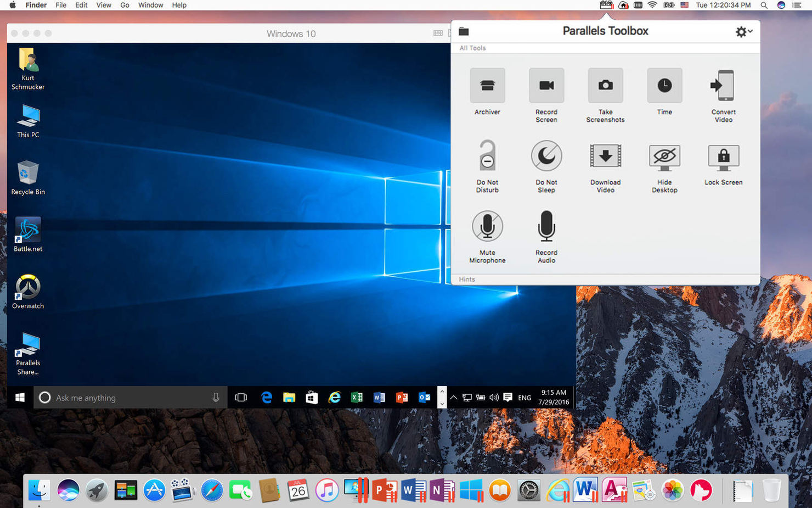The image size is (812, 508).
Task: Expand hidden icons in the Windows taskbar
Action: pos(453,397)
